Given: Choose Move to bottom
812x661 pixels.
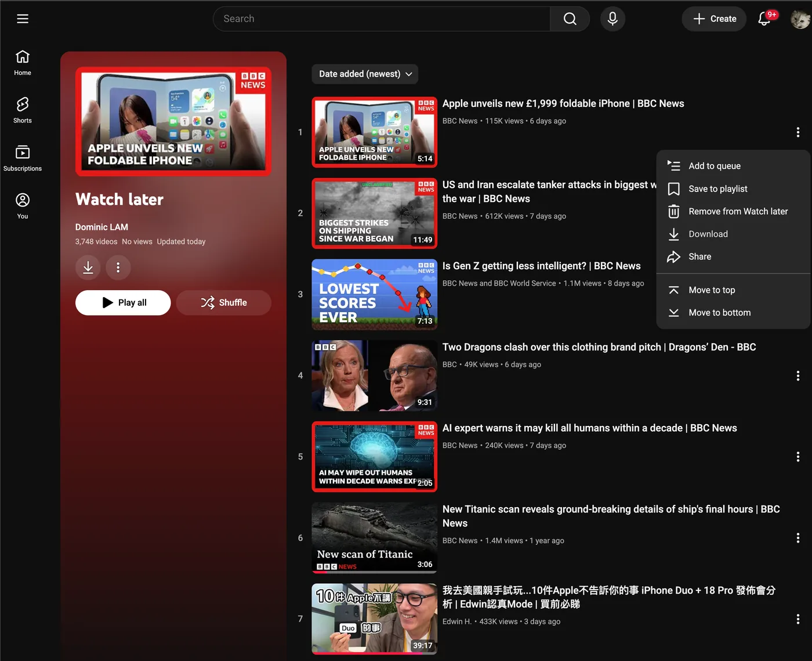Looking at the screenshot, I should point(733,313).
